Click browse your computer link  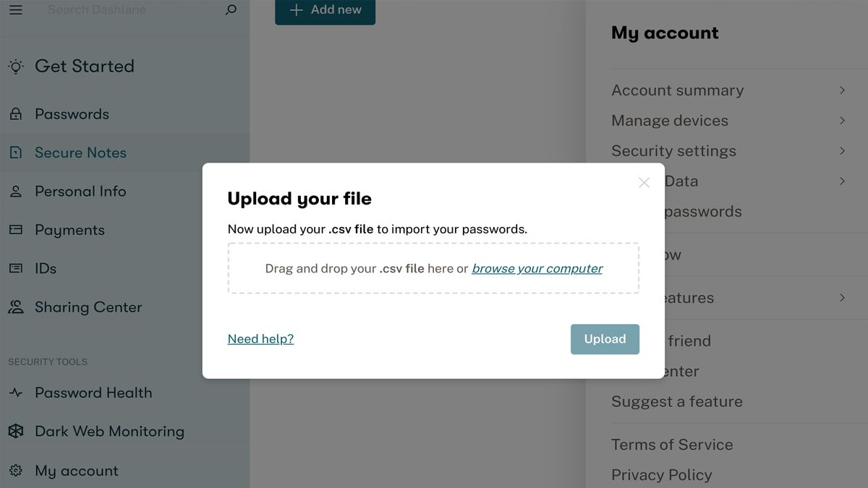click(x=537, y=267)
